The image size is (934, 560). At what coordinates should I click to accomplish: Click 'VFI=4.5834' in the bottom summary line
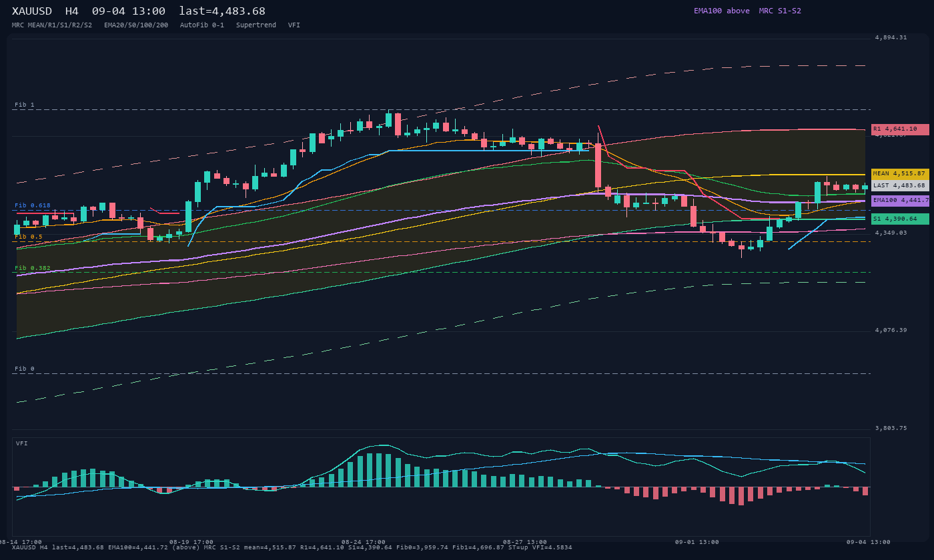point(552,547)
